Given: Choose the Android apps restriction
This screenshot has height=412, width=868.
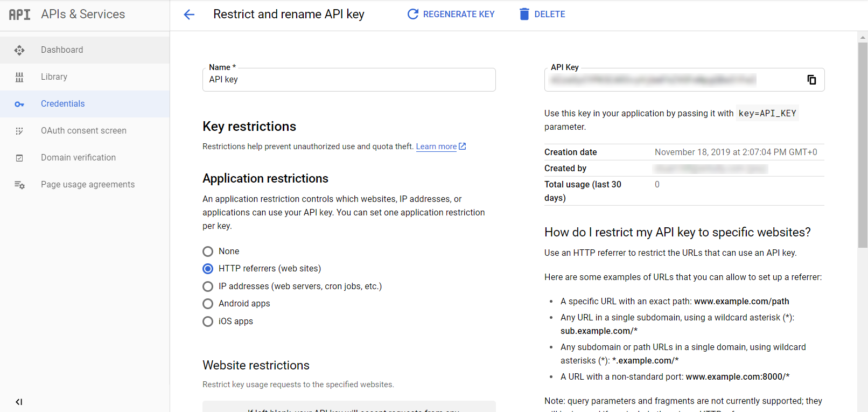Looking at the screenshot, I should click(x=208, y=304).
